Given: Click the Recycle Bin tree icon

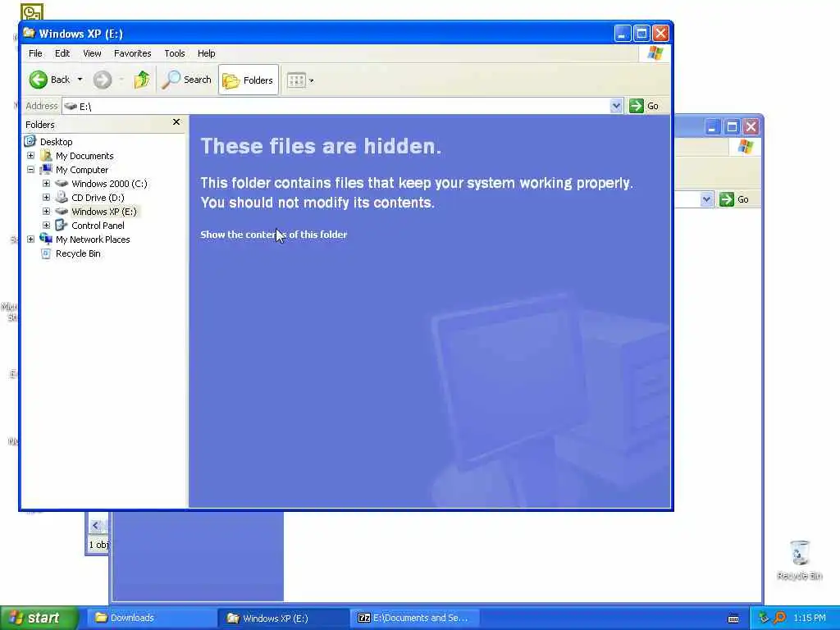Looking at the screenshot, I should coord(46,253).
